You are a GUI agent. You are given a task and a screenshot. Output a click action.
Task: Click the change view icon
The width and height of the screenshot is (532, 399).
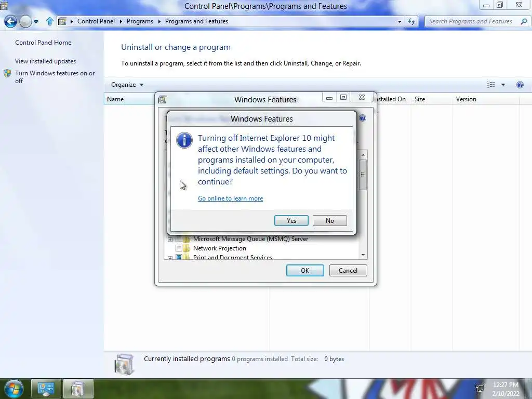pos(490,85)
